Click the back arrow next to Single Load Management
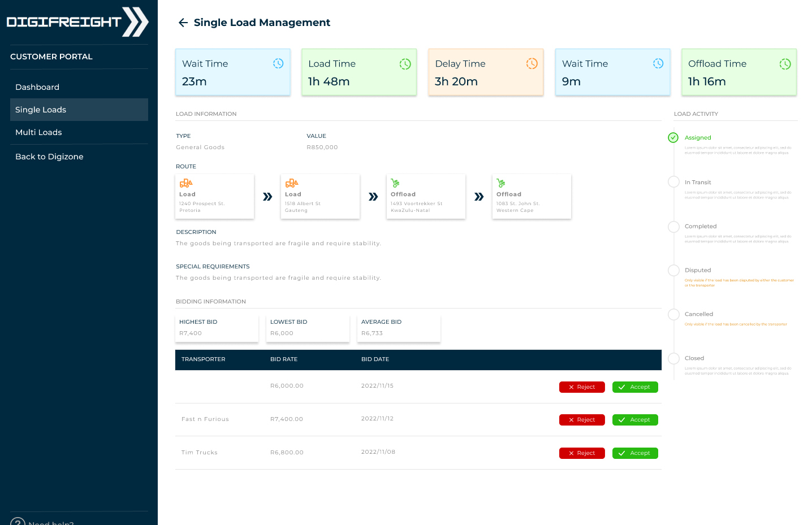The width and height of the screenshot is (812, 525). pyautogui.click(x=183, y=23)
